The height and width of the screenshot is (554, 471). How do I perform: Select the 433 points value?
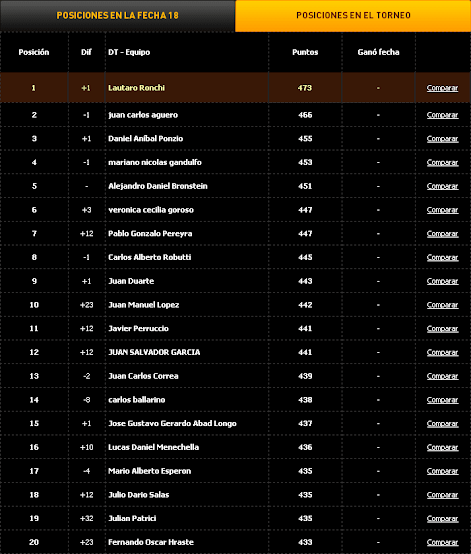[x=305, y=542]
